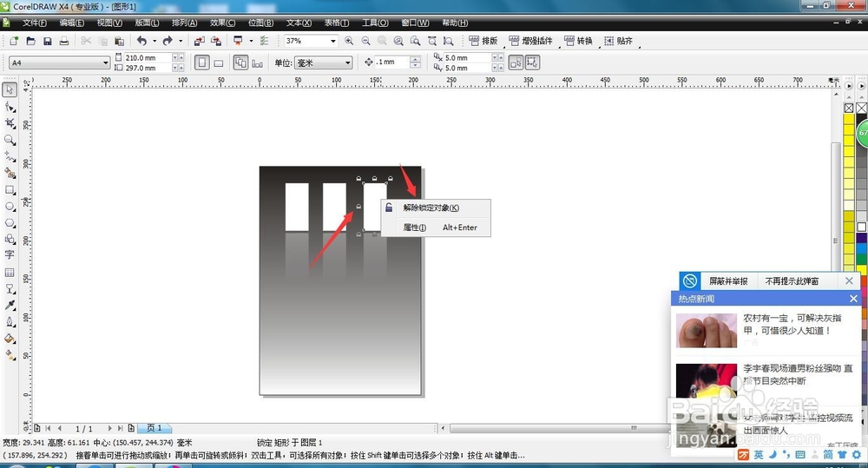
Task: Select the Basic Shapes tool
Action: pyautogui.click(x=10, y=239)
